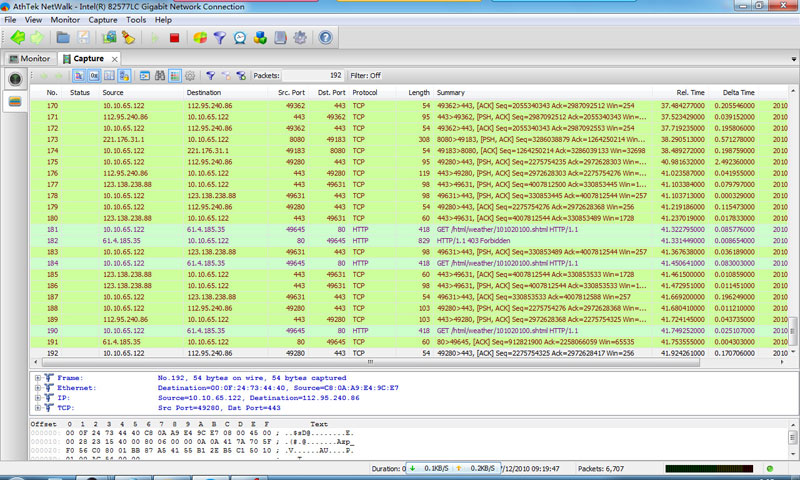
Task: Click the Protocol column header
Action: tap(365, 92)
